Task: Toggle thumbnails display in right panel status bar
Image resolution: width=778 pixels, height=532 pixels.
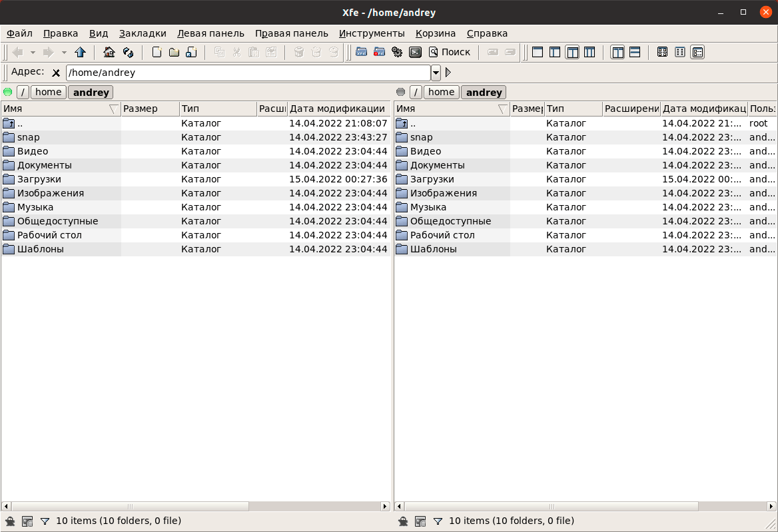Action: [x=420, y=521]
